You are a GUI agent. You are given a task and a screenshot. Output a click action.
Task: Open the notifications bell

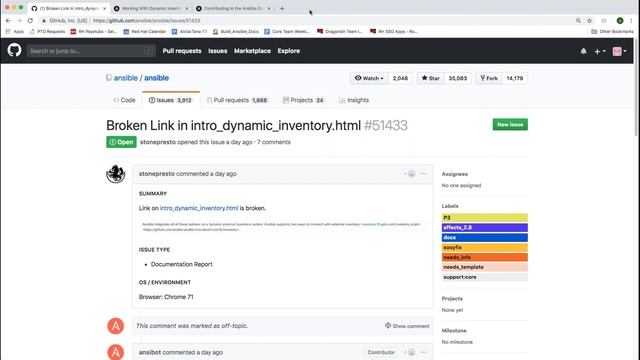coord(584,51)
